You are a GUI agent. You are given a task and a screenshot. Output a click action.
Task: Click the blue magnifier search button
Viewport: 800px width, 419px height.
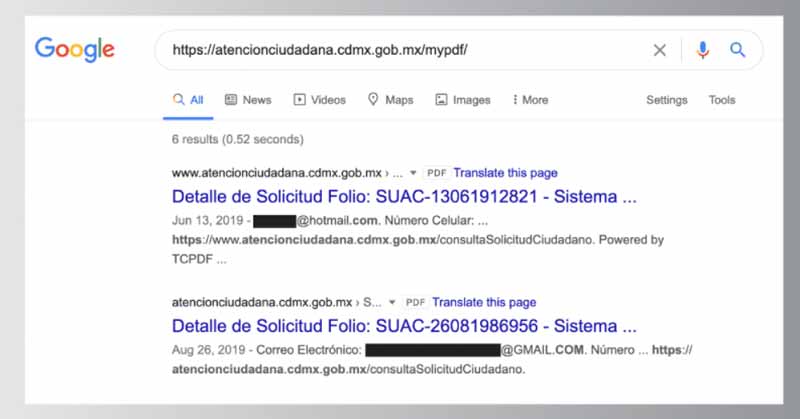pos(738,50)
